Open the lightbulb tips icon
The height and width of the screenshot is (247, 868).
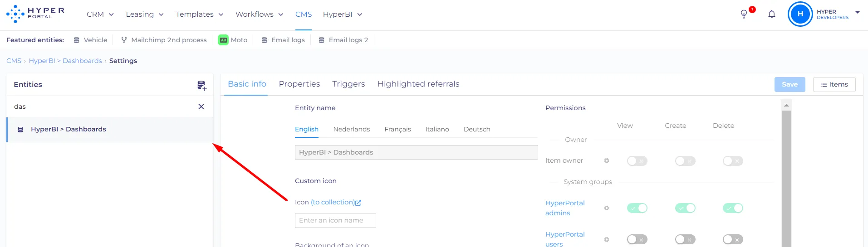pos(744,14)
